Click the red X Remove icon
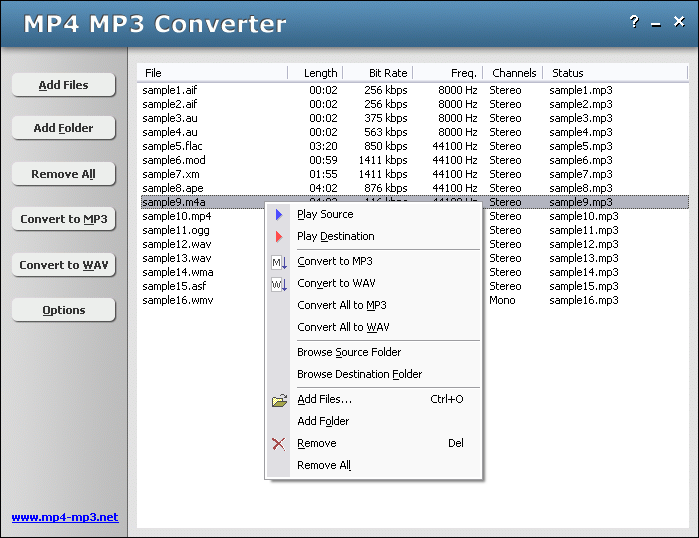Viewport: 699px width, 538px height. click(x=279, y=444)
